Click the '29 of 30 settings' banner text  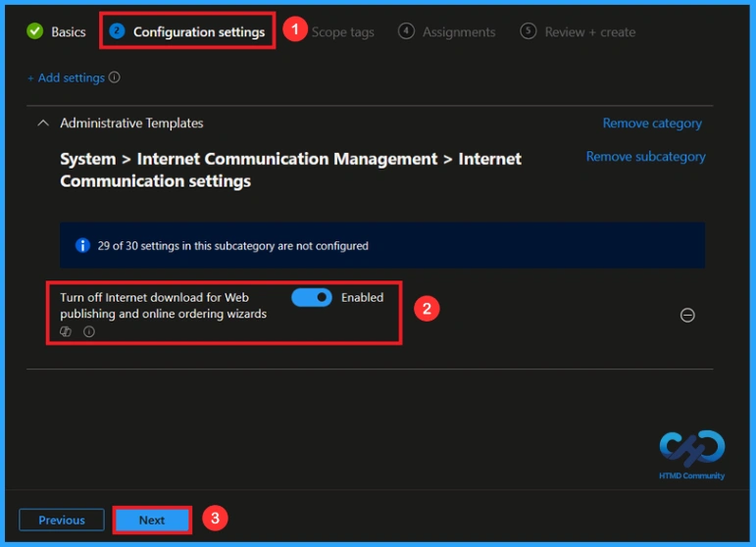[232, 246]
